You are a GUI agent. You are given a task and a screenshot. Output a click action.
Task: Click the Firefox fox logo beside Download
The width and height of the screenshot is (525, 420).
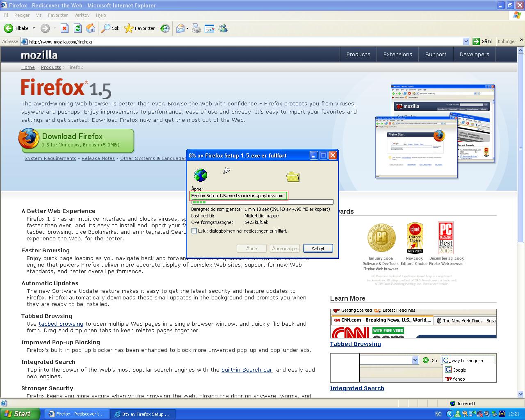[x=29, y=139]
